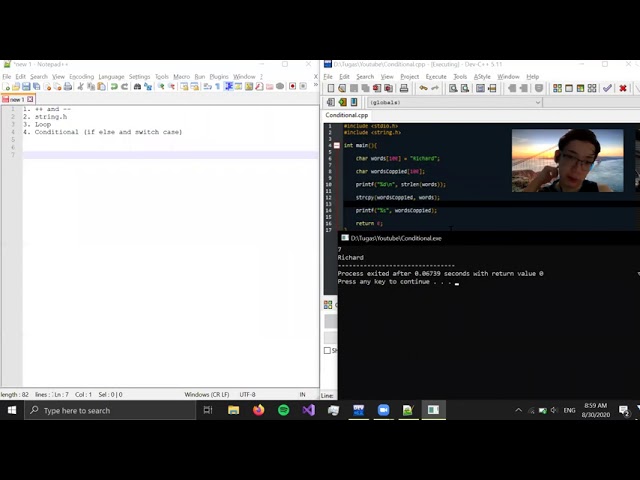This screenshot has width=640, height=480.
Task: Click red Stop Execution X in Dev-C++
Action: [x=623, y=88]
